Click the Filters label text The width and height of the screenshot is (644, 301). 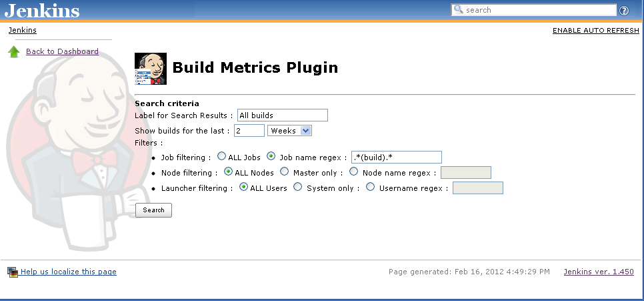pyautogui.click(x=149, y=143)
